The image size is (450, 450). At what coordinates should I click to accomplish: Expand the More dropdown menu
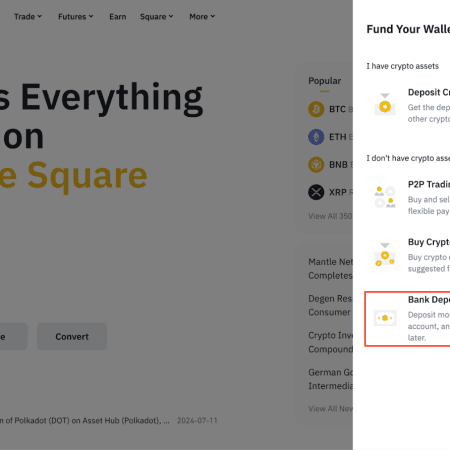pos(202,17)
